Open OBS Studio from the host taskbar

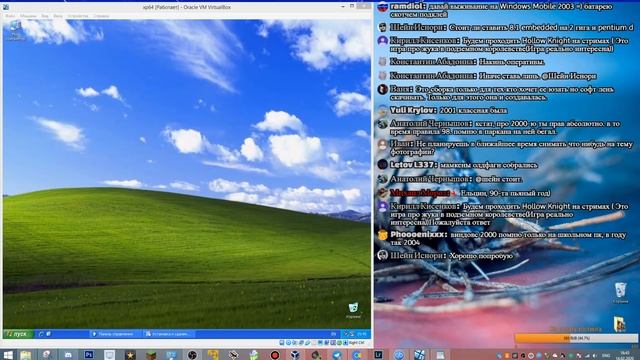(192, 355)
